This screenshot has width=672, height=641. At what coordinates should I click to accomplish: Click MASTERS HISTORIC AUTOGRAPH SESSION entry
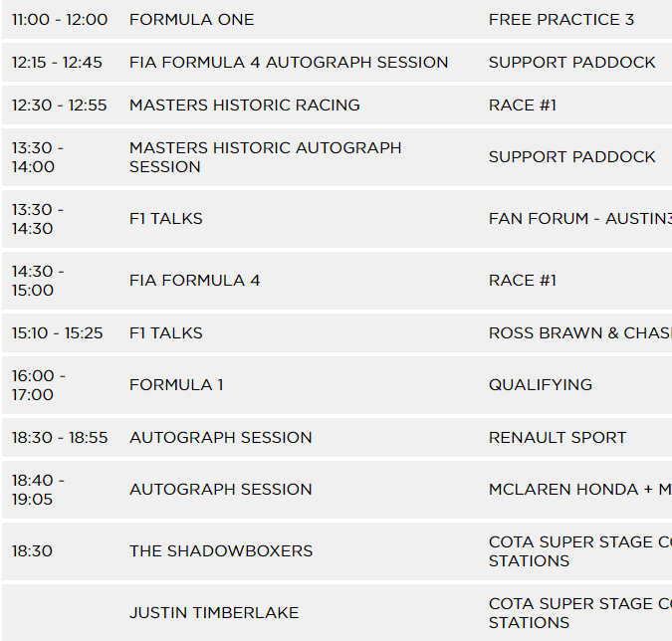[x=265, y=157]
